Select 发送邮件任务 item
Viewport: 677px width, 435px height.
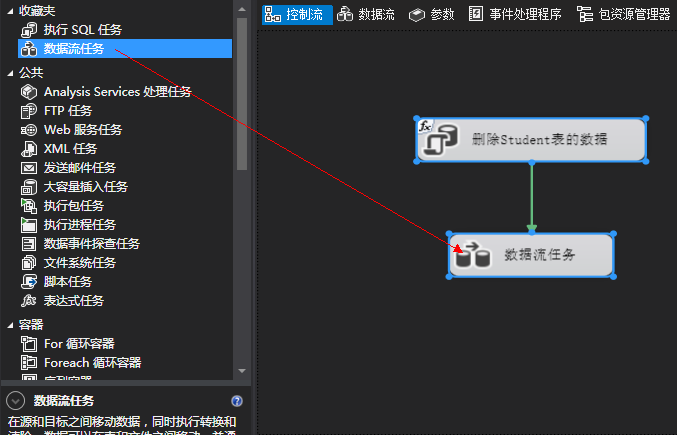[125, 168]
